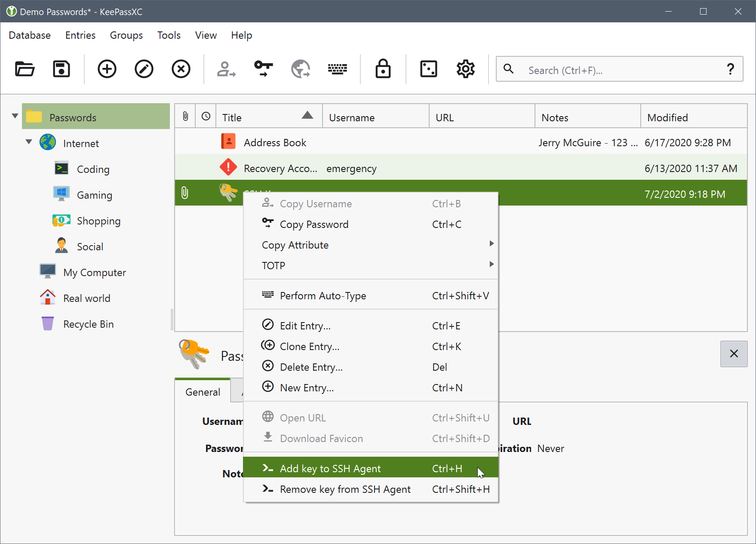Collapse the Passwords root group

(15, 116)
